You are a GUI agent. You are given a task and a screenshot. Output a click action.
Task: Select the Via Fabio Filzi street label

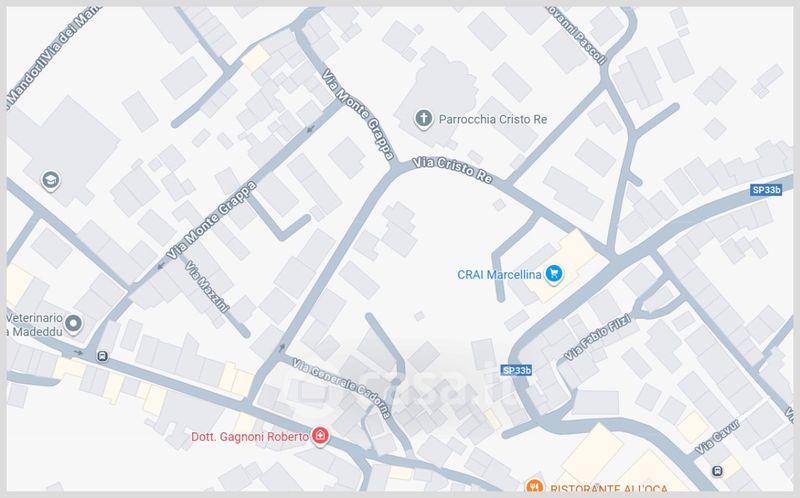(x=598, y=337)
